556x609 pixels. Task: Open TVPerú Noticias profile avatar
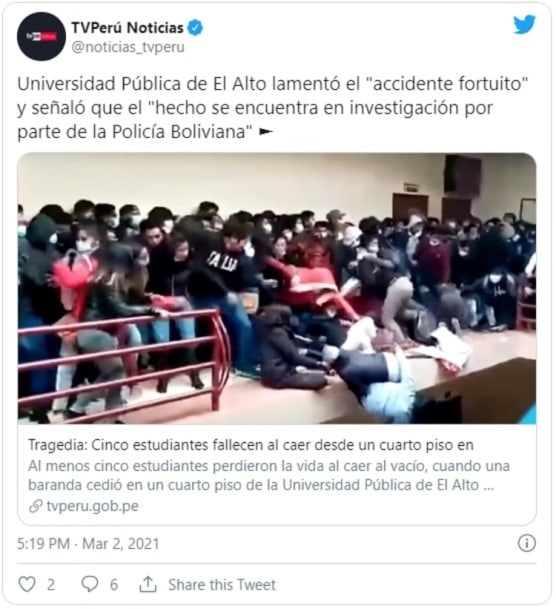point(41,37)
